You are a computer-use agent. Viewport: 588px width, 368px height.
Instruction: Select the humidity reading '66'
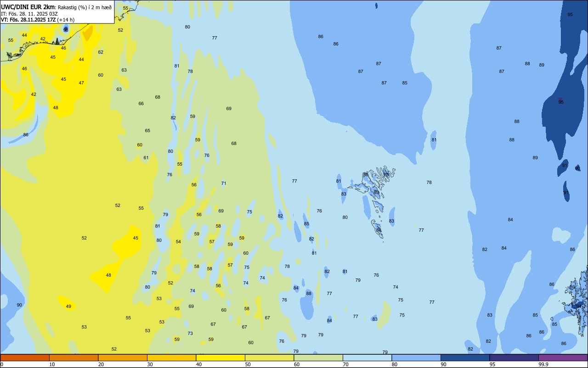point(141,104)
